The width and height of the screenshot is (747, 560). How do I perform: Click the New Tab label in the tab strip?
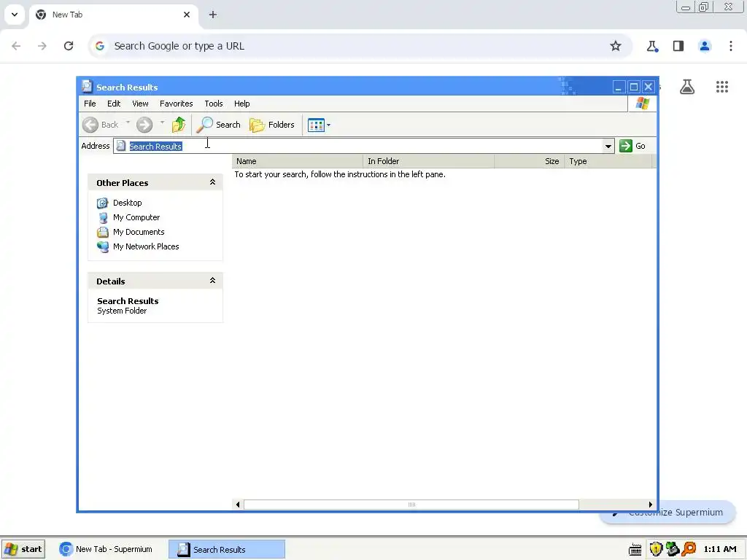click(67, 15)
